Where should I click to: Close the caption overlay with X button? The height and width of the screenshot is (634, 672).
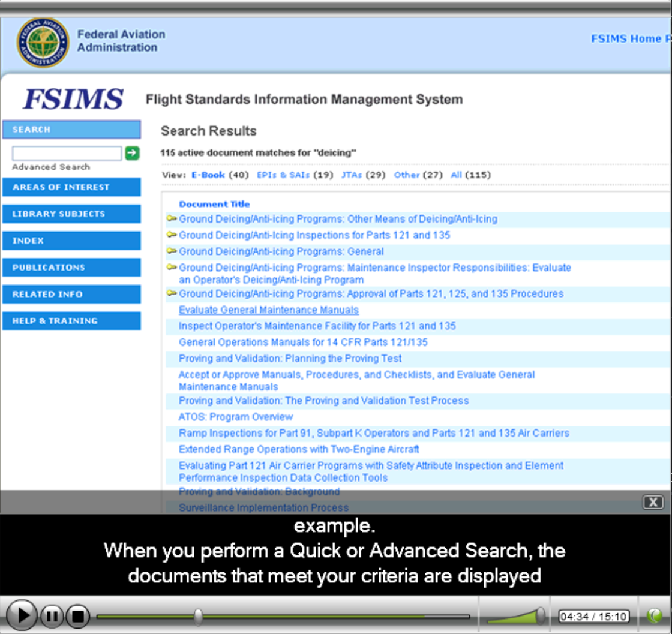653,502
